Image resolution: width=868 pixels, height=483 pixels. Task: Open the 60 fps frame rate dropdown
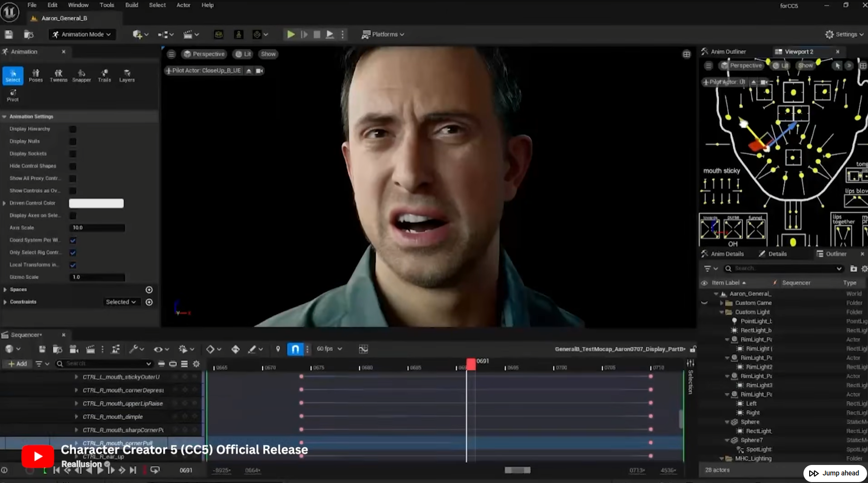(x=329, y=349)
